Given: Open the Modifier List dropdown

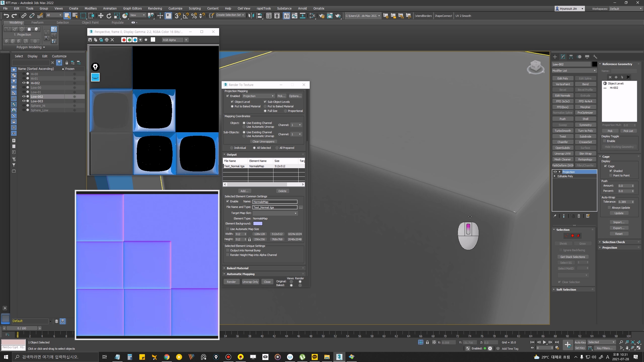Looking at the screenshot, I should tap(574, 71).
